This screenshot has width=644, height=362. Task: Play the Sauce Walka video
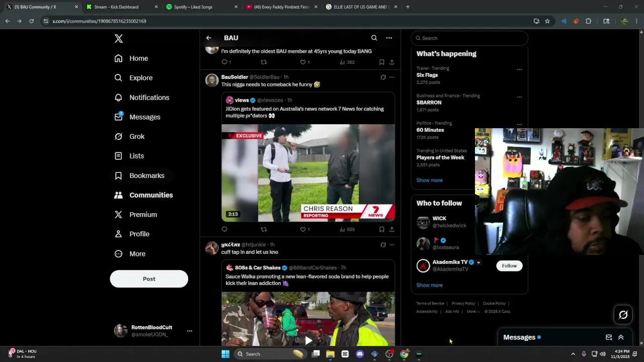point(308,340)
